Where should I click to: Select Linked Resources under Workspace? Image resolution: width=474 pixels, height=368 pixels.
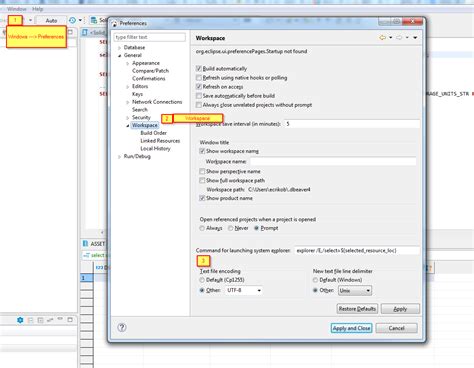(160, 141)
